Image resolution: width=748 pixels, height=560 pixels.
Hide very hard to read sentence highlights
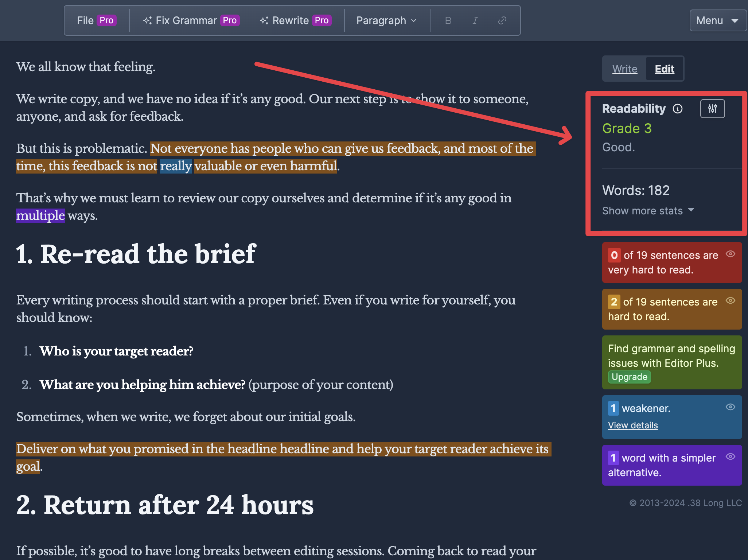[731, 254]
